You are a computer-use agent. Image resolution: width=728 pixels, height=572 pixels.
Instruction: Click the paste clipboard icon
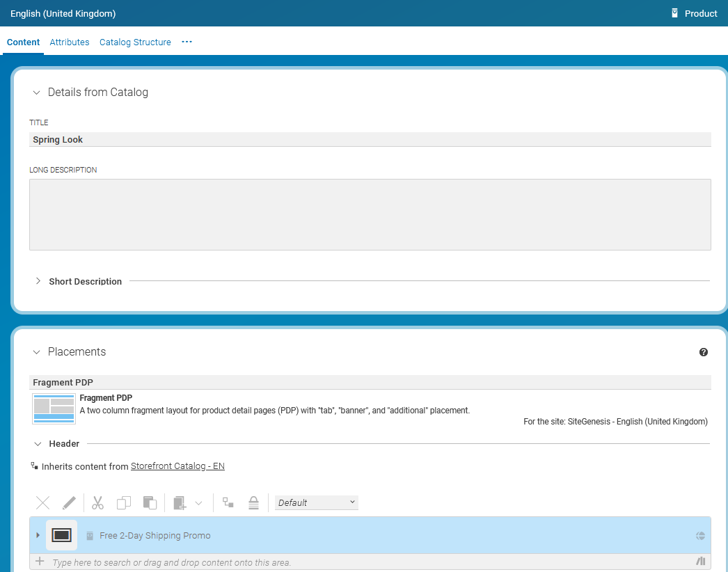click(x=150, y=502)
